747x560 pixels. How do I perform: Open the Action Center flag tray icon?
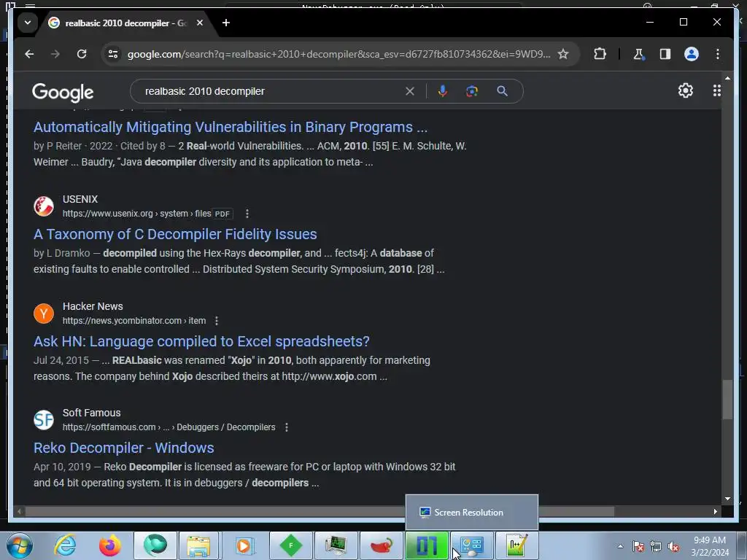click(x=638, y=546)
